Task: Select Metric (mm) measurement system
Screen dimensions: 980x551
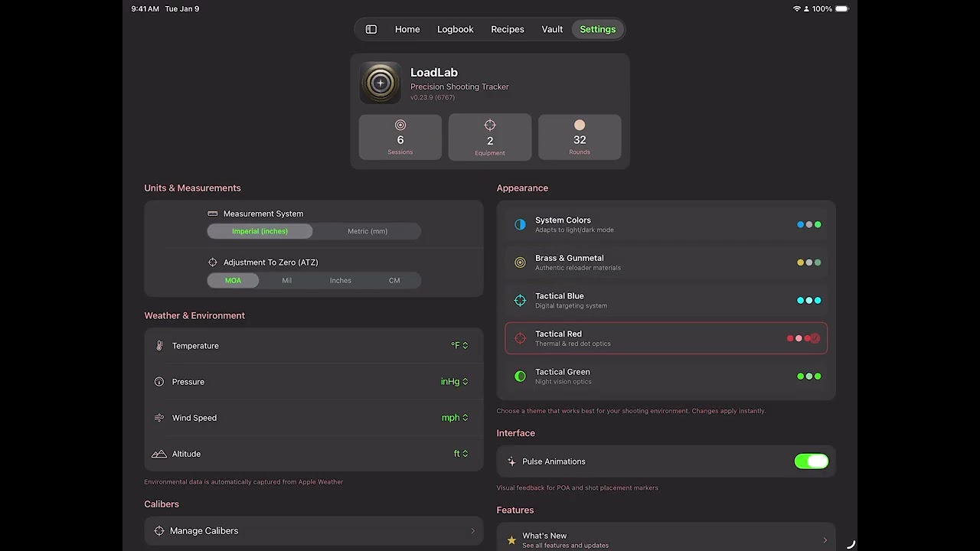Action: click(367, 231)
